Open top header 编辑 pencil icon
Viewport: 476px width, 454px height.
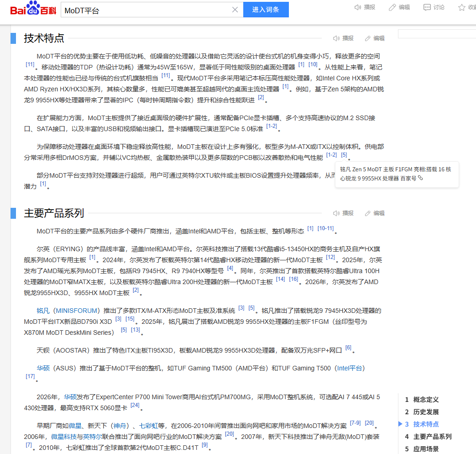click(392, 7)
